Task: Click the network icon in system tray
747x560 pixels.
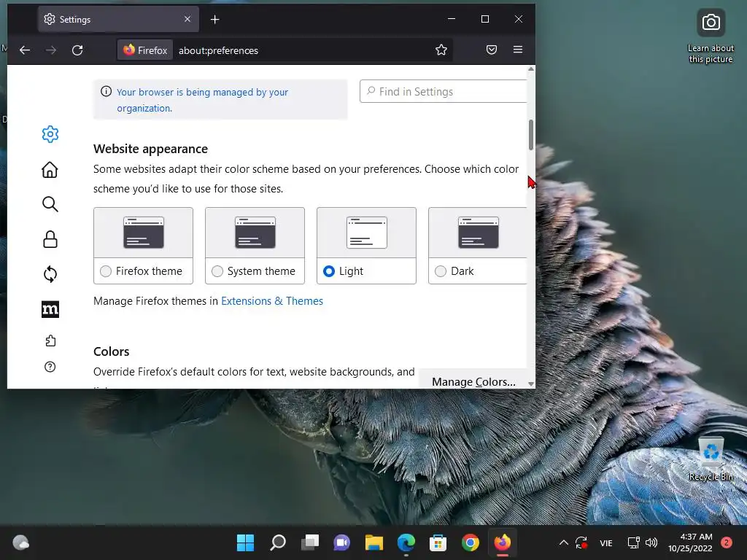Action: [633, 542]
